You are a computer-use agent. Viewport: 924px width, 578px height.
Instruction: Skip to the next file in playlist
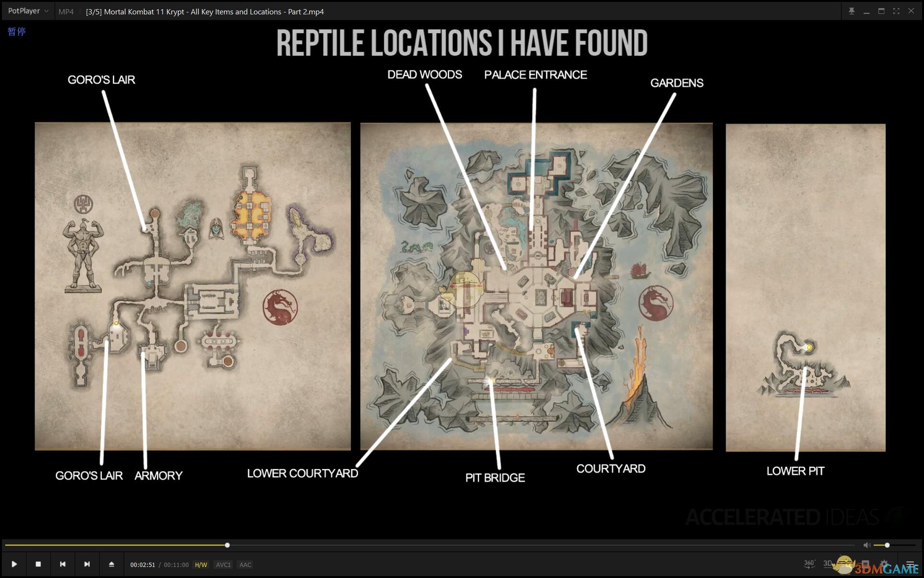87,564
